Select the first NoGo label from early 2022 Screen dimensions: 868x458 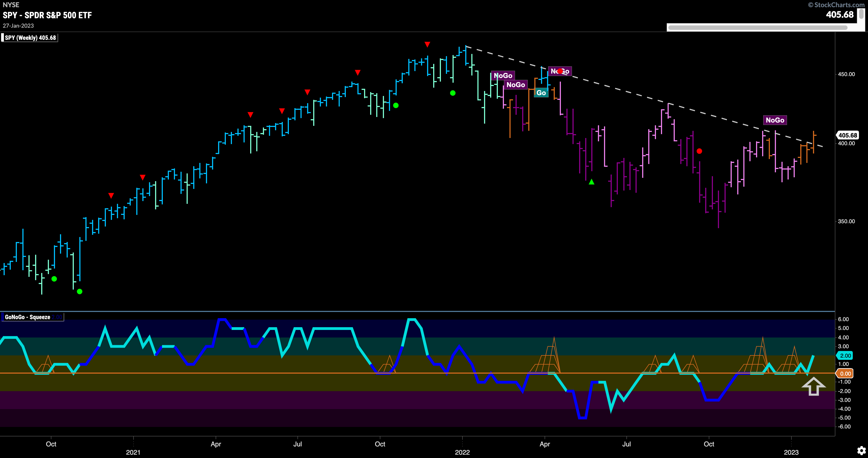pyautogui.click(x=503, y=76)
